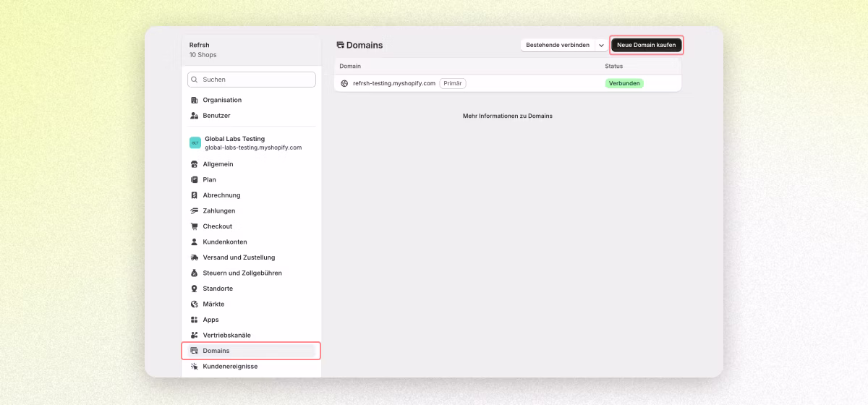Click the Bestehende verbinden button
Screen dimensions: 868x405
[x=557, y=45]
